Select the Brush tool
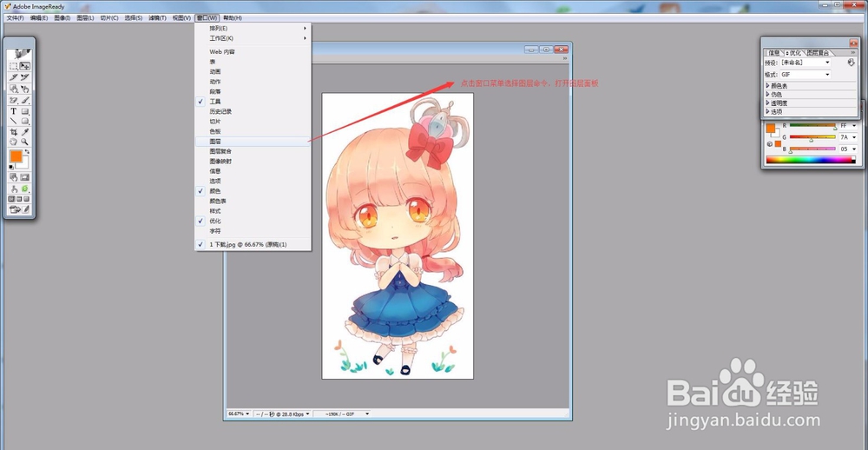868x450 pixels. tap(25, 100)
